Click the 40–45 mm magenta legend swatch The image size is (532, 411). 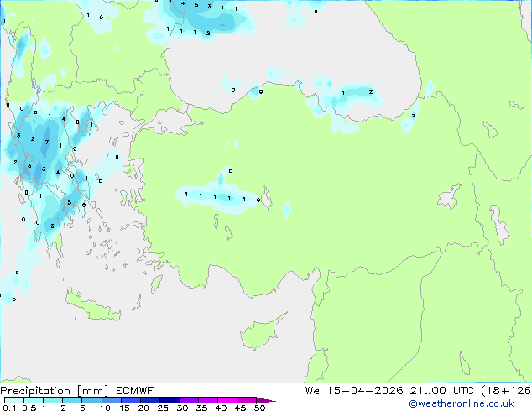click(227, 400)
